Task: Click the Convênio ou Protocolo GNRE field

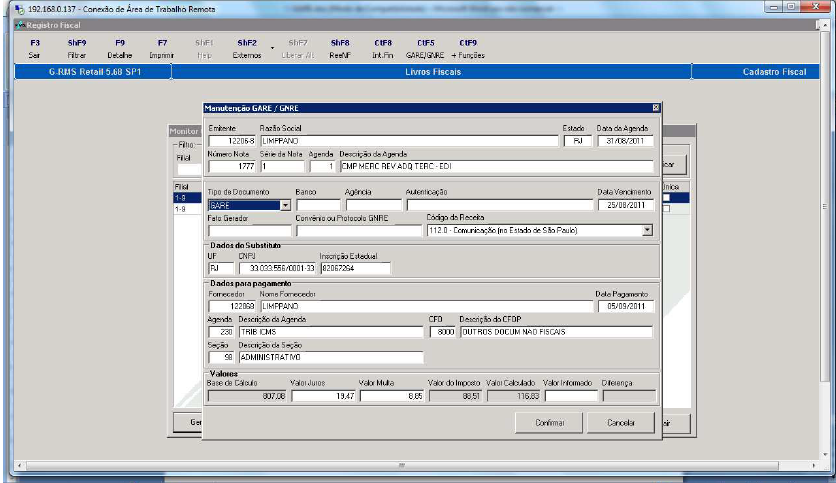Action: click(x=359, y=231)
